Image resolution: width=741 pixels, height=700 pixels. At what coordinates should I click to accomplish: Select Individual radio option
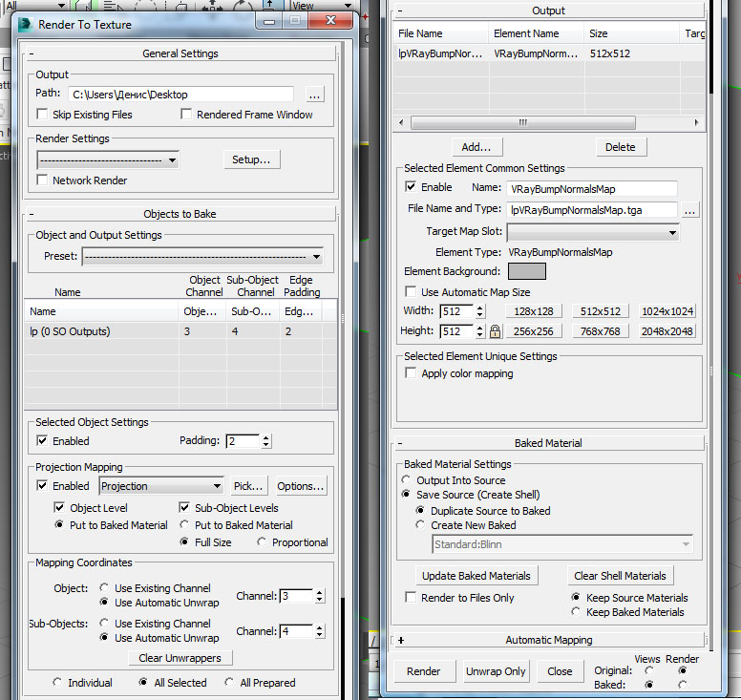tap(57, 682)
